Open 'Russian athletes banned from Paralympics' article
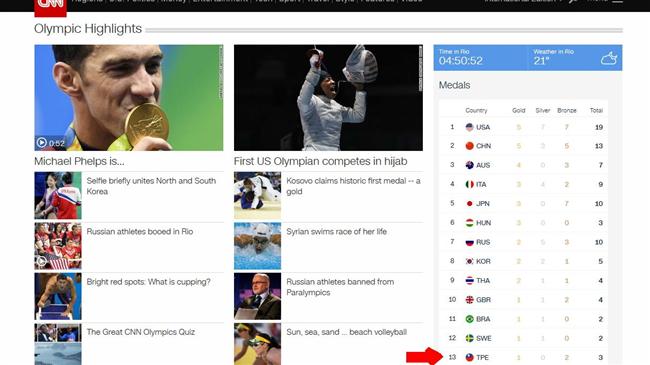Viewport: 650px width, 365px height. point(340,287)
